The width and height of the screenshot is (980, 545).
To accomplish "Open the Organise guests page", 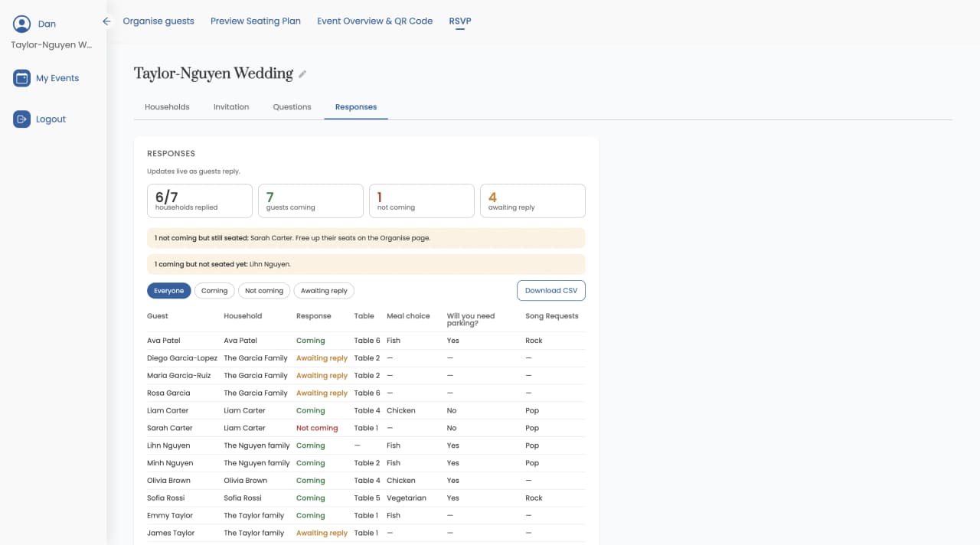I will [x=158, y=21].
